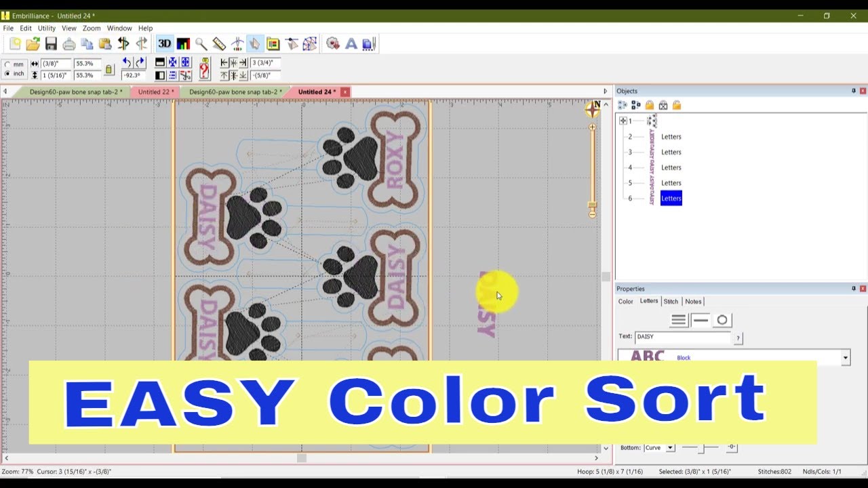Open the Notes properties tab

(x=693, y=302)
